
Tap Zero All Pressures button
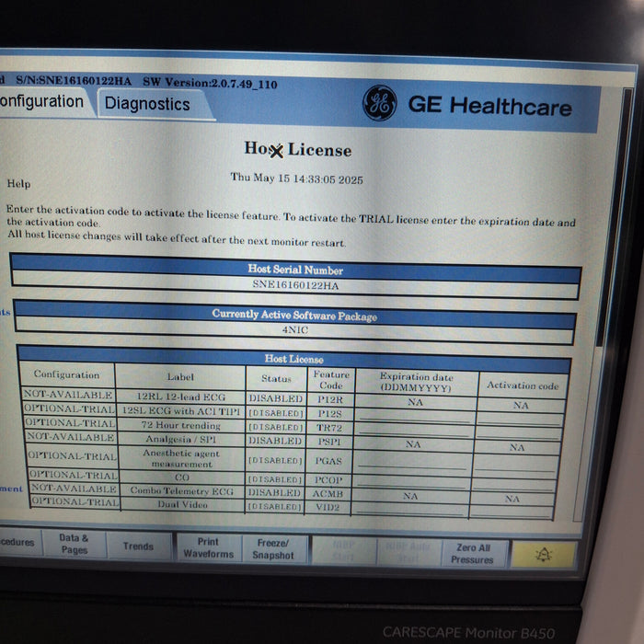[x=473, y=554]
